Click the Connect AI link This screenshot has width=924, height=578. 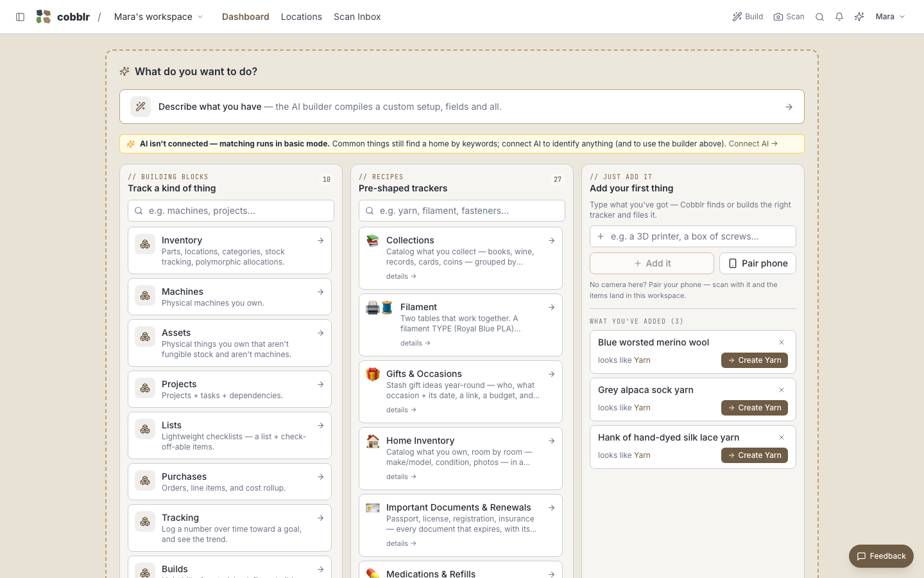[x=753, y=144]
